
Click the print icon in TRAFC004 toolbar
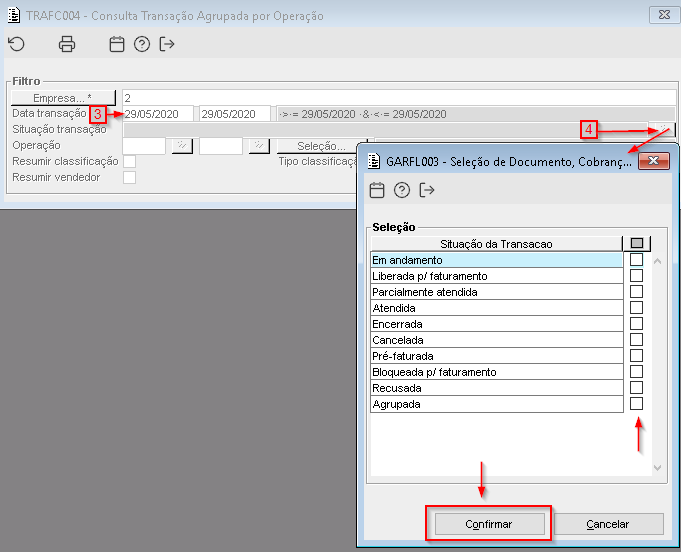click(67, 44)
